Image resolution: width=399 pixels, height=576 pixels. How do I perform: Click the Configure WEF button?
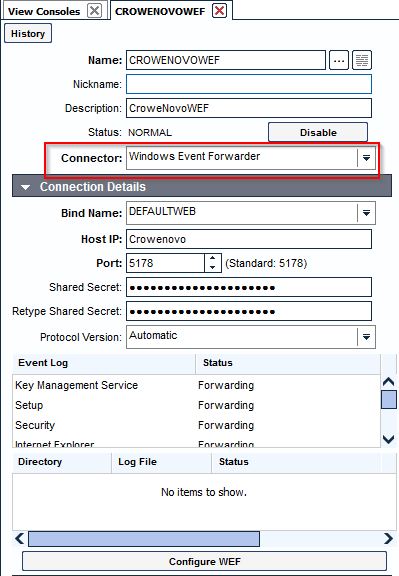pyautogui.click(x=204, y=561)
